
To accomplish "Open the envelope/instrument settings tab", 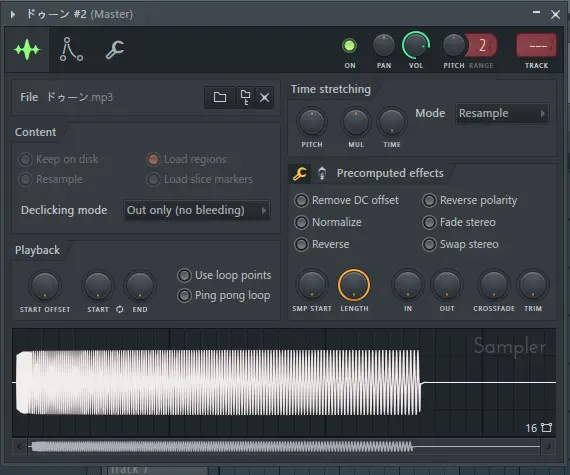I will coord(71,49).
